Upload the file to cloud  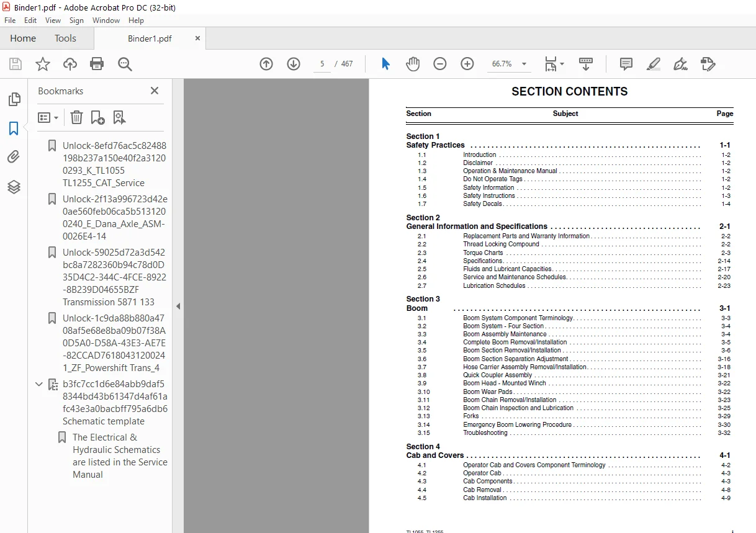(70, 64)
